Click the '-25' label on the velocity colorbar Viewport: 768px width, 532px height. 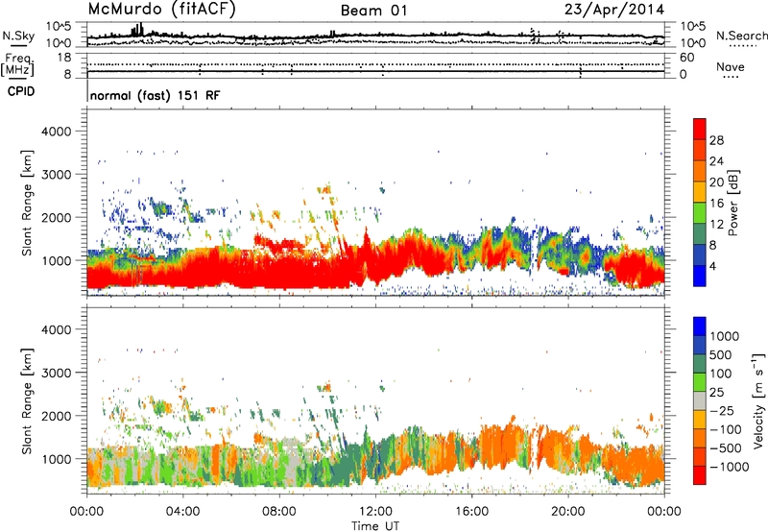pos(723,411)
